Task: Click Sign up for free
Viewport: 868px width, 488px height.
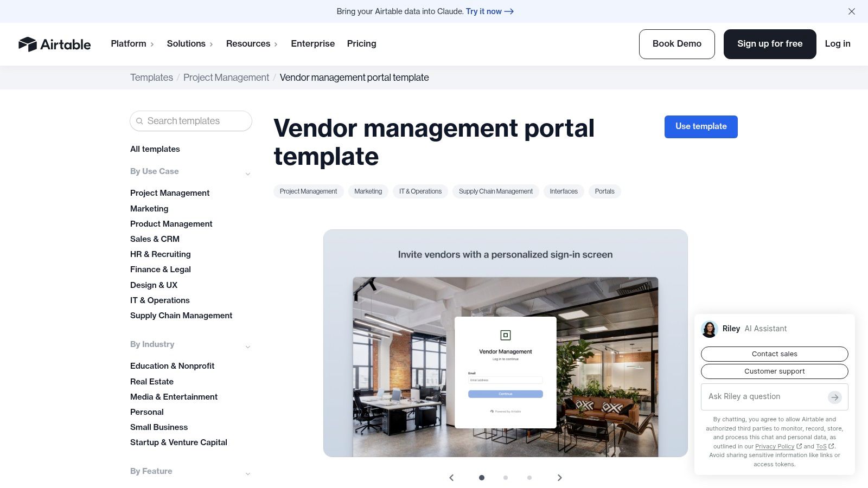Action: [x=769, y=44]
